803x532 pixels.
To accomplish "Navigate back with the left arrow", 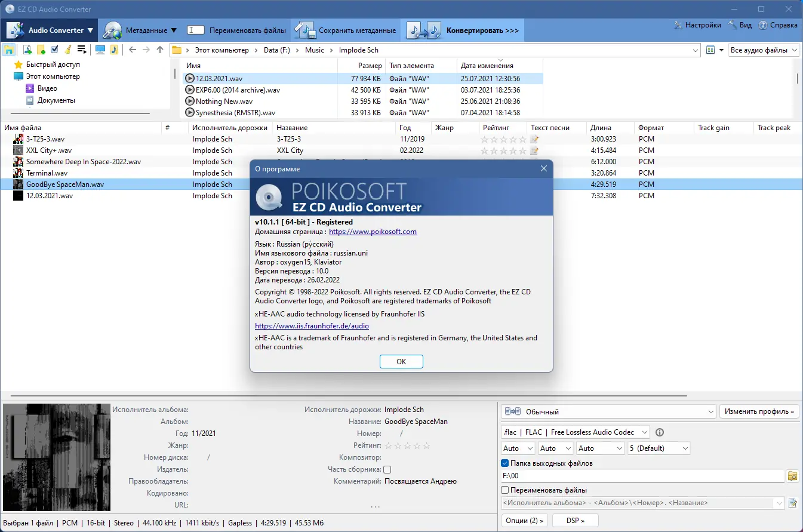I will click(x=133, y=50).
